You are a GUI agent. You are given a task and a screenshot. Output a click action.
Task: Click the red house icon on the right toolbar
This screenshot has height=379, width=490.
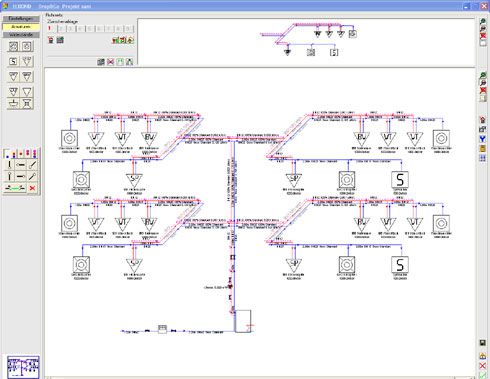click(482, 120)
